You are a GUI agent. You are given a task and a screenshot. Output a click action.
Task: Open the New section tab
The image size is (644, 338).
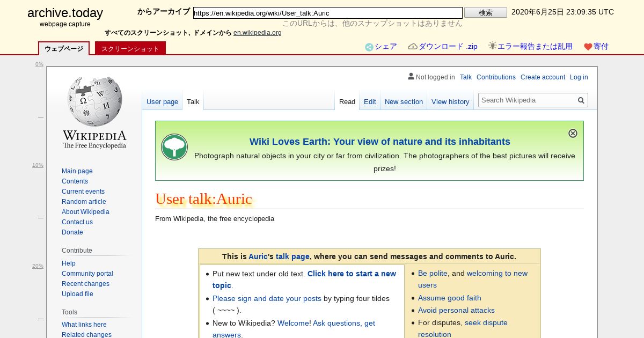point(404,101)
